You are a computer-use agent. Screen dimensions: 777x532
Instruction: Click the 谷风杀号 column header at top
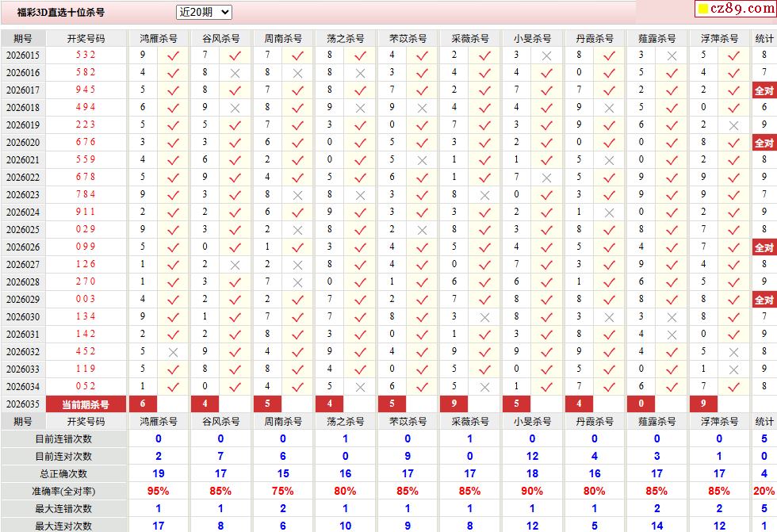point(220,39)
